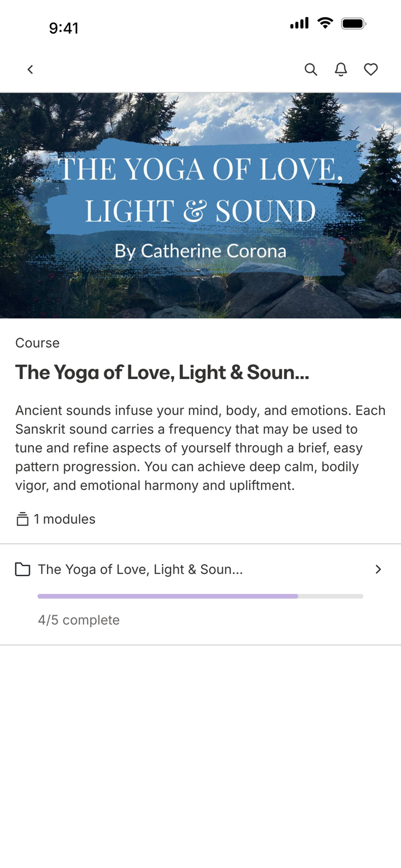Viewport: 401px width, 868px height.
Task: Tap the 9:41 clock in status bar
Action: pos(64,28)
